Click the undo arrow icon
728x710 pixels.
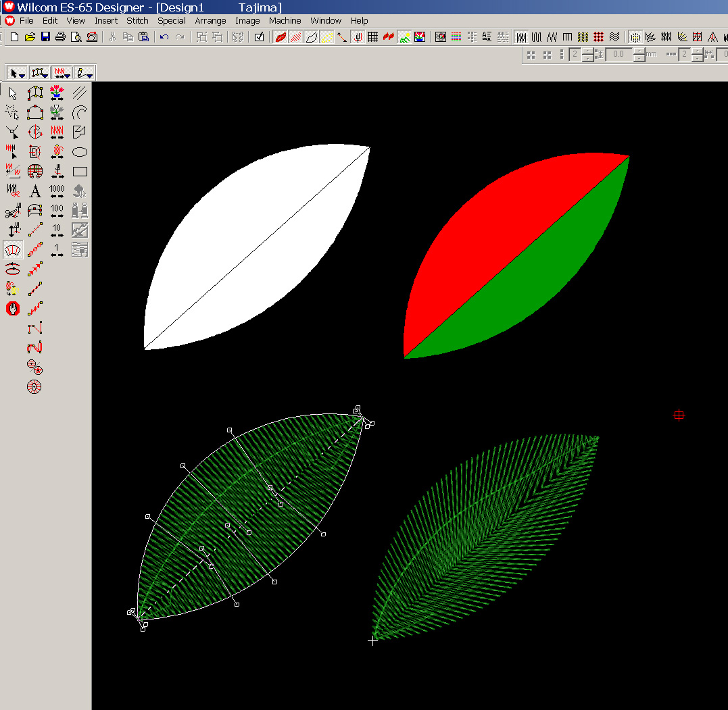point(164,37)
